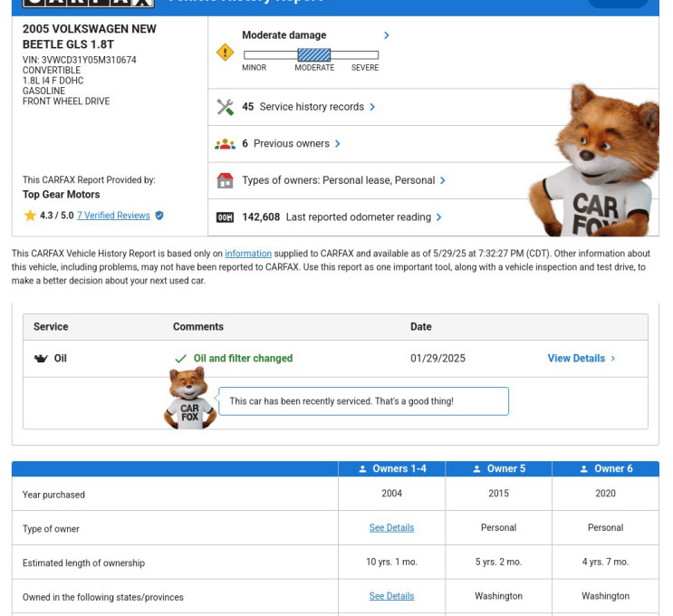The height and width of the screenshot is (616, 673).
Task: Follow the 'information' link in disclaimer
Action: pos(248,254)
